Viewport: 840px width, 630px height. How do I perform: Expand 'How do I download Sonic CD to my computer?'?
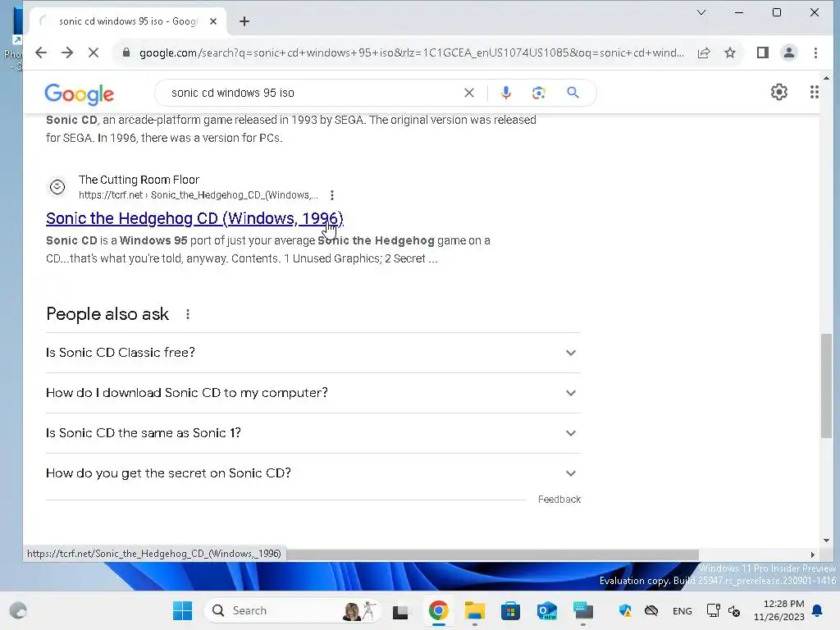click(313, 393)
